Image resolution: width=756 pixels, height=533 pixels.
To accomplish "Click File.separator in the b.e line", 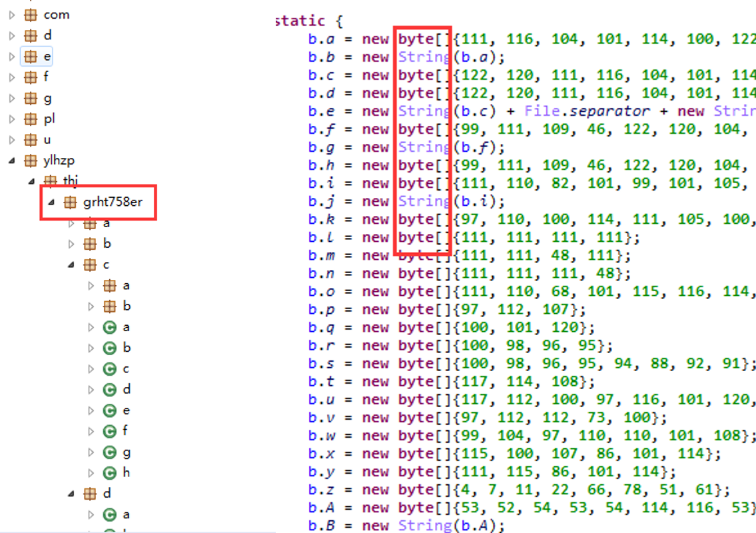I will point(587,111).
